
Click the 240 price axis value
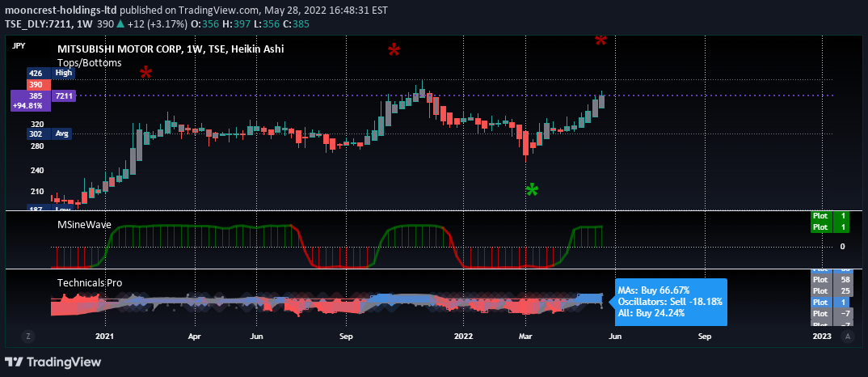pos(36,171)
